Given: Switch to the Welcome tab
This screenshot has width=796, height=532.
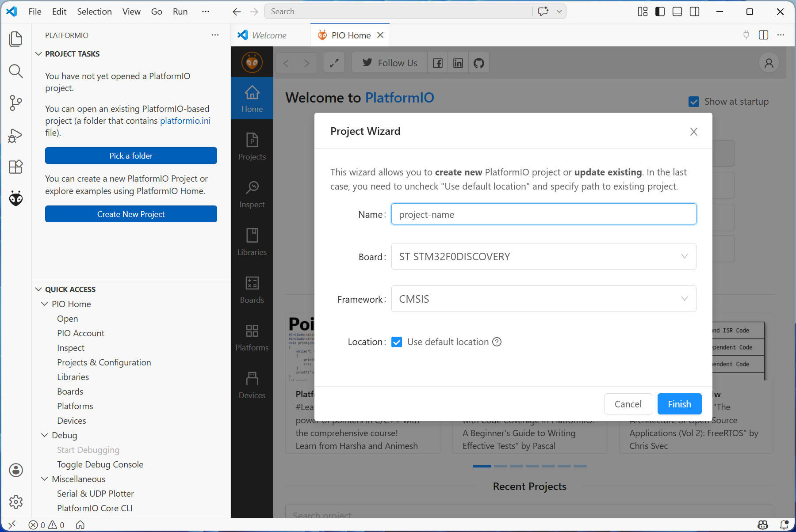Looking at the screenshot, I should coord(269,35).
